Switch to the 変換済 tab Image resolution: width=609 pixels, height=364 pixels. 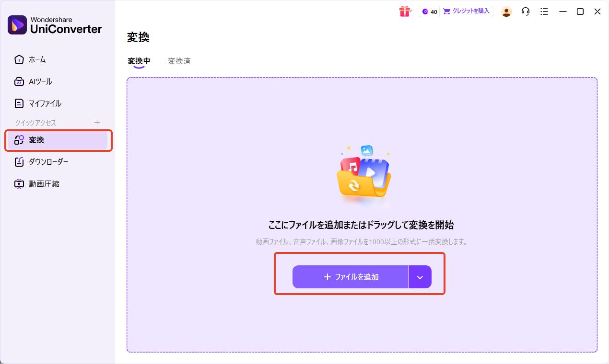point(180,61)
